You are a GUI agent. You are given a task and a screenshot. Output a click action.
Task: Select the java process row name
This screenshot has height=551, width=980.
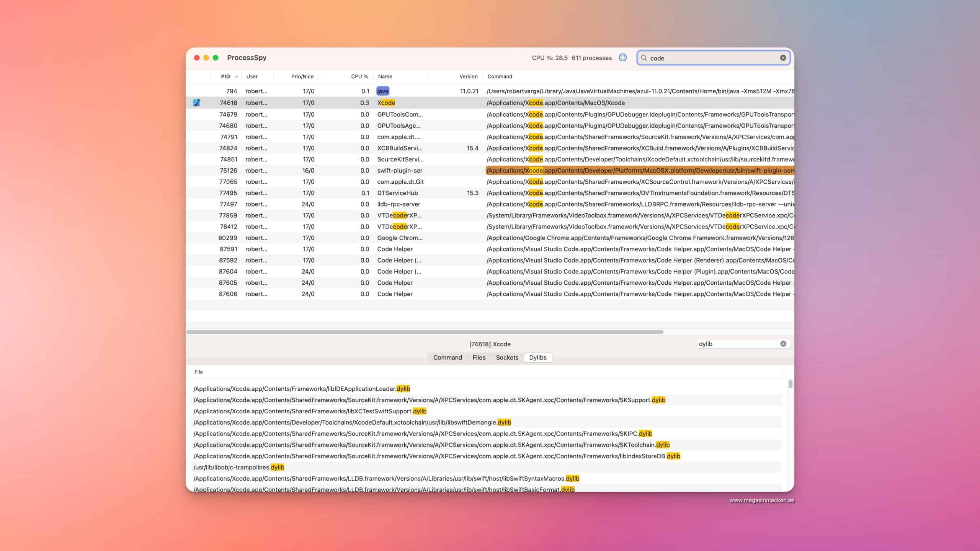click(x=382, y=91)
